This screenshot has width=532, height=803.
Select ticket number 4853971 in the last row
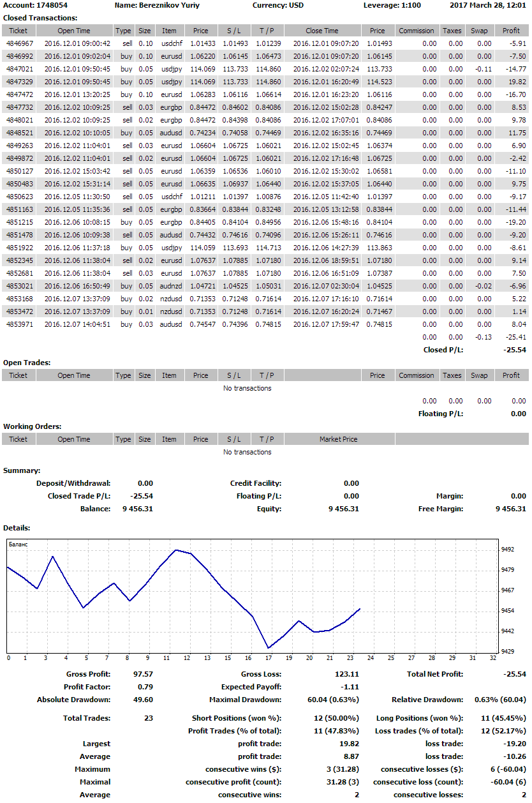coord(17,324)
